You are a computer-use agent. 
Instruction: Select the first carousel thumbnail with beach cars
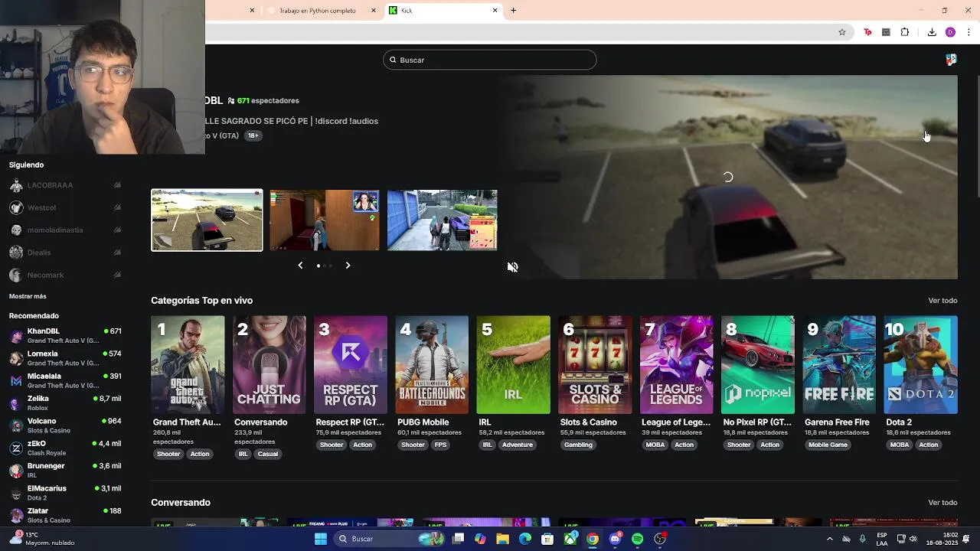[207, 220]
